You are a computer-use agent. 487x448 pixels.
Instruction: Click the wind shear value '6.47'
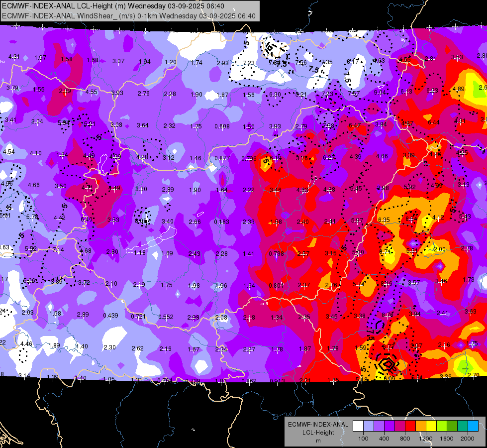coord(355,125)
